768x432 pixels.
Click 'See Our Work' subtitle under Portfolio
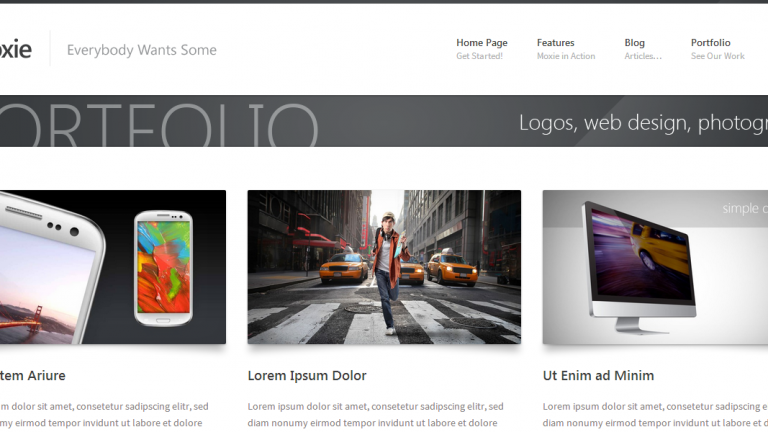718,56
